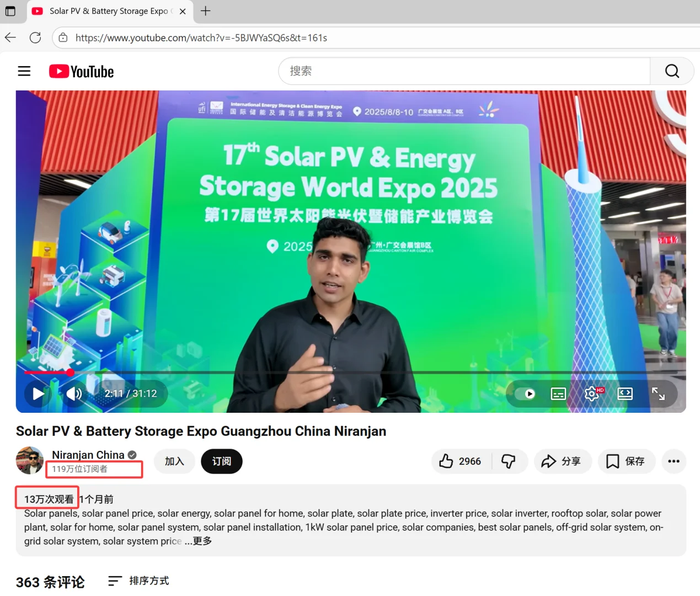Click the 保存 save button
700x596 pixels.
tap(626, 461)
